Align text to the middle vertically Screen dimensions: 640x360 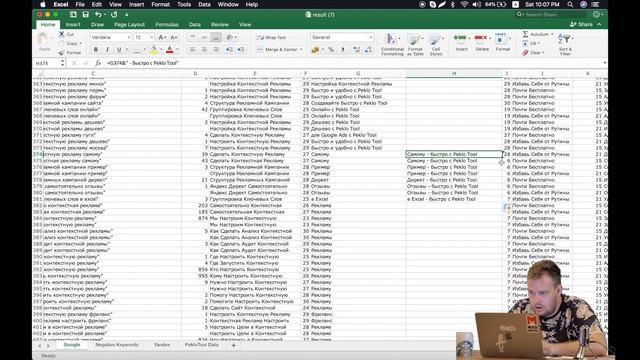click(204, 38)
